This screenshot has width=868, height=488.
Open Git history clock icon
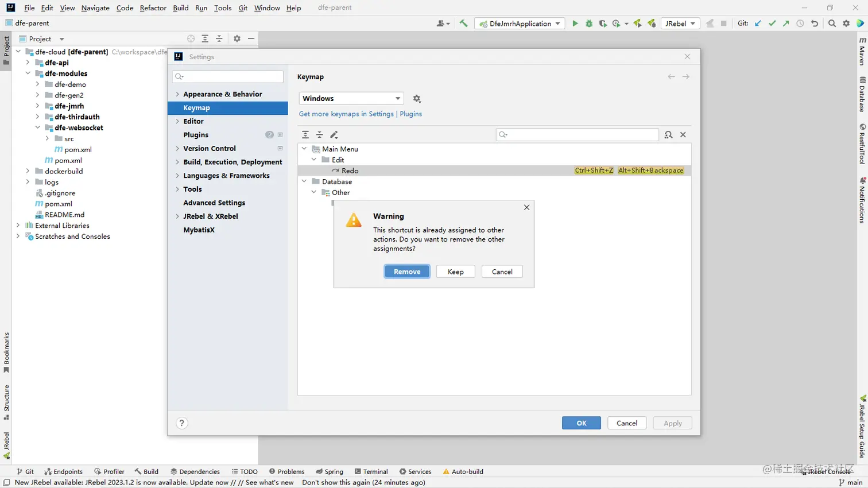click(800, 24)
